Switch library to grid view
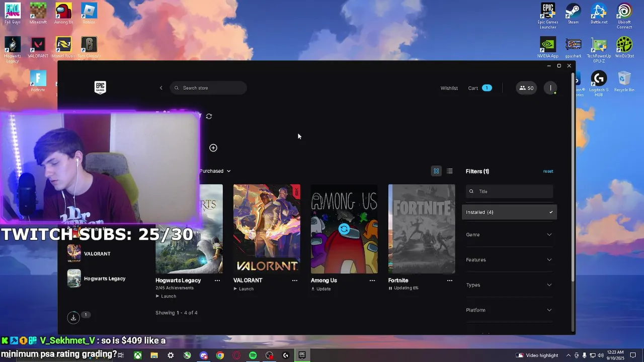This screenshot has width=644, height=362. (x=436, y=171)
